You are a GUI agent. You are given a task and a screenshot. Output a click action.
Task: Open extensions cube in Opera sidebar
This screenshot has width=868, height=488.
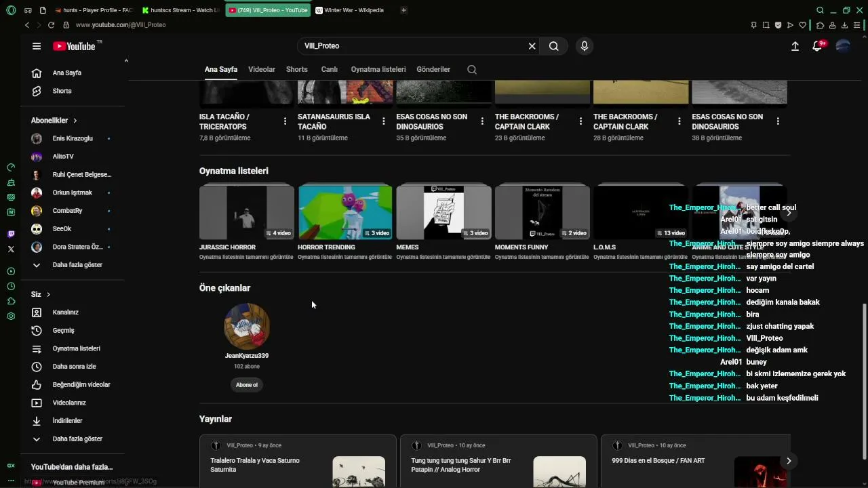click(11, 301)
